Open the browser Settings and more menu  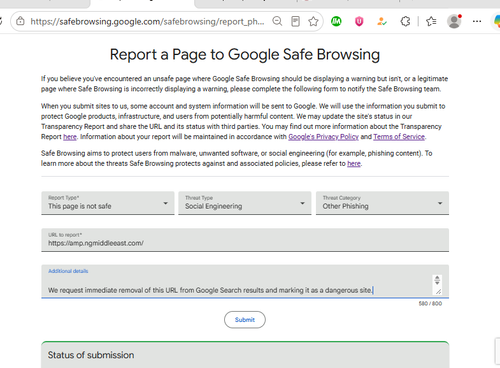(x=477, y=21)
